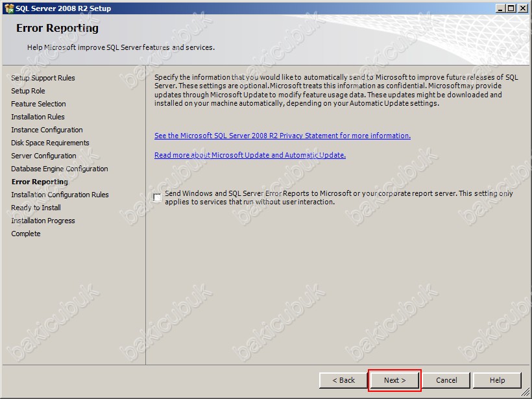
Task: Click the resize grip in window corner
Action: tap(526, 393)
